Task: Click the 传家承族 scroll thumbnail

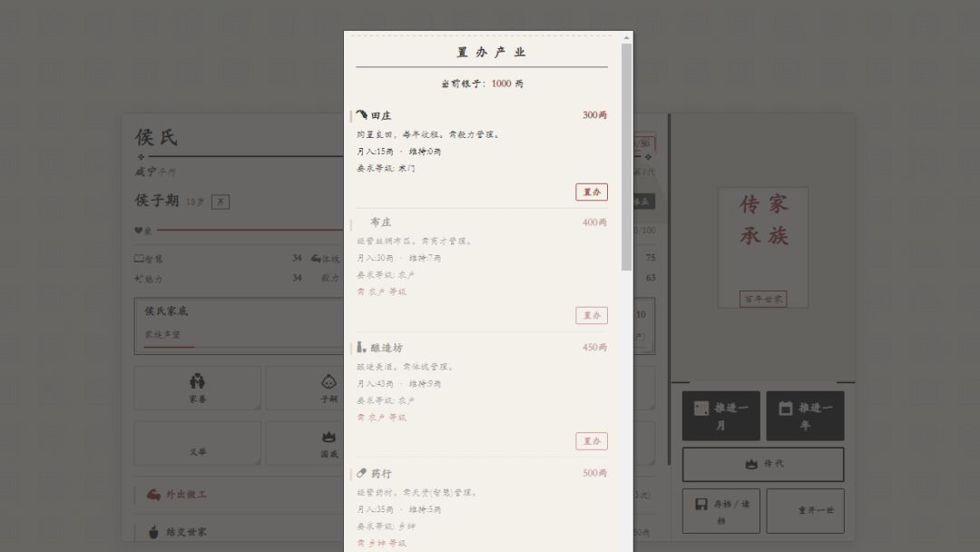Action: point(762,248)
